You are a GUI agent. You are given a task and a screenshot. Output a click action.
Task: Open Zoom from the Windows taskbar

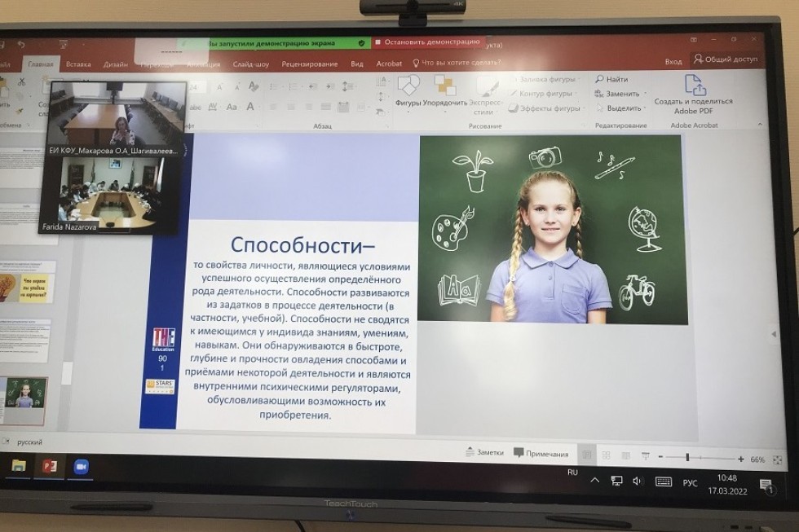coord(81,467)
